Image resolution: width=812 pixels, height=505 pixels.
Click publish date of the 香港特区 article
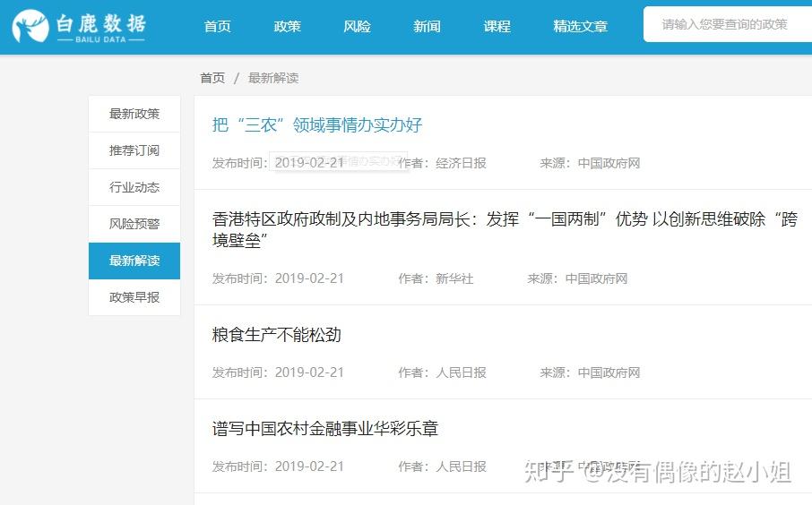coord(278,278)
